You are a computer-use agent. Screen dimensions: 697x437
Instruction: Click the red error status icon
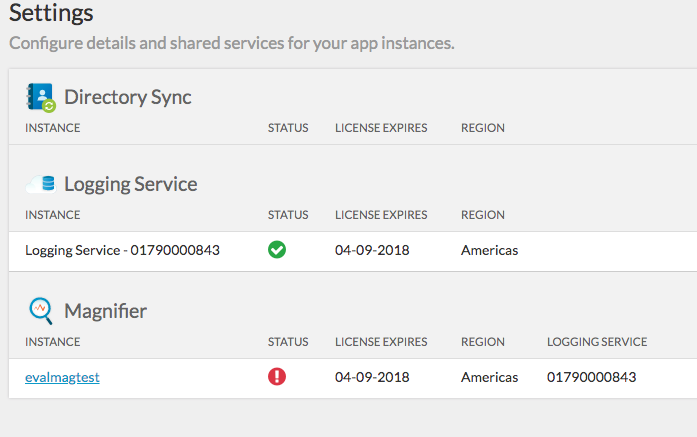pyautogui.click(x=277, y=377)
